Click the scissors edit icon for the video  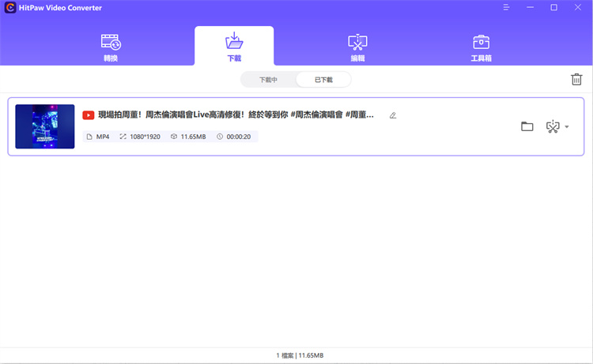[x=553, y=126]
